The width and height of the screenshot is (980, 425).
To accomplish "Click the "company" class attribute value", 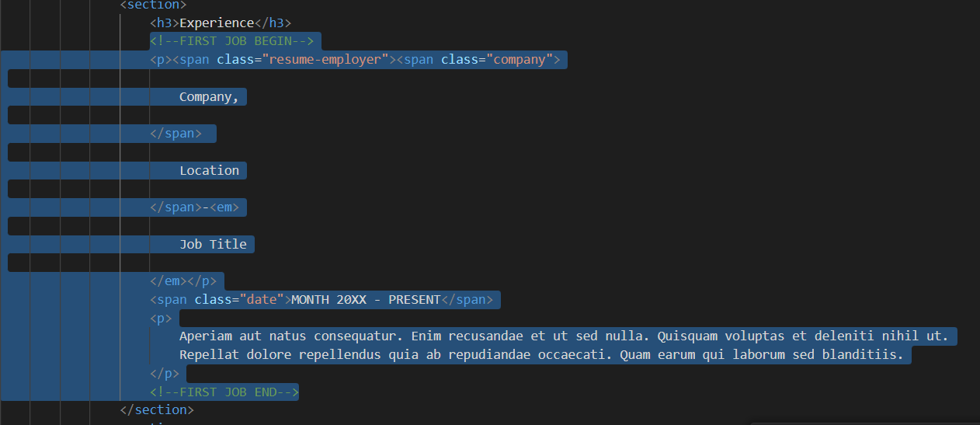I will (519, 60).
